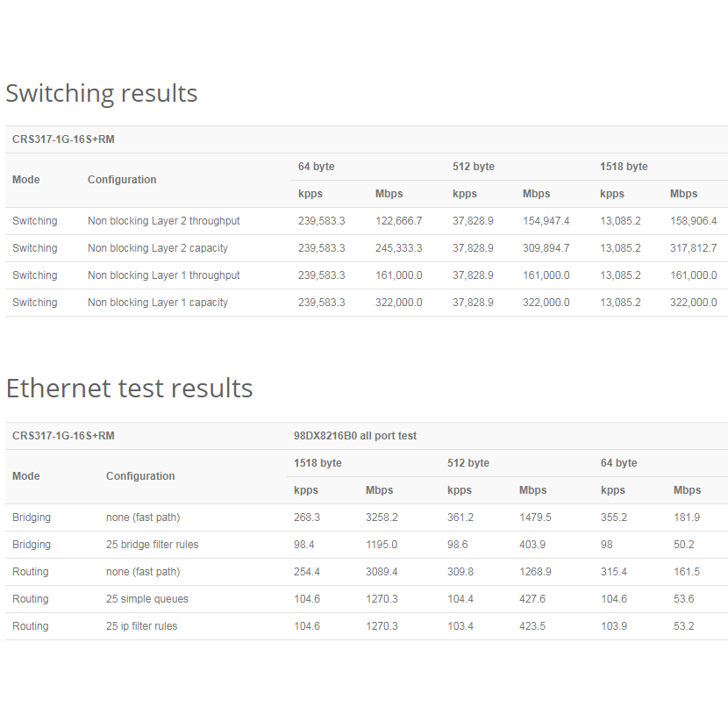Click the "25 ip filter rules" cell
The height and width of the screenshot is (728, 728).
[141, 626]
